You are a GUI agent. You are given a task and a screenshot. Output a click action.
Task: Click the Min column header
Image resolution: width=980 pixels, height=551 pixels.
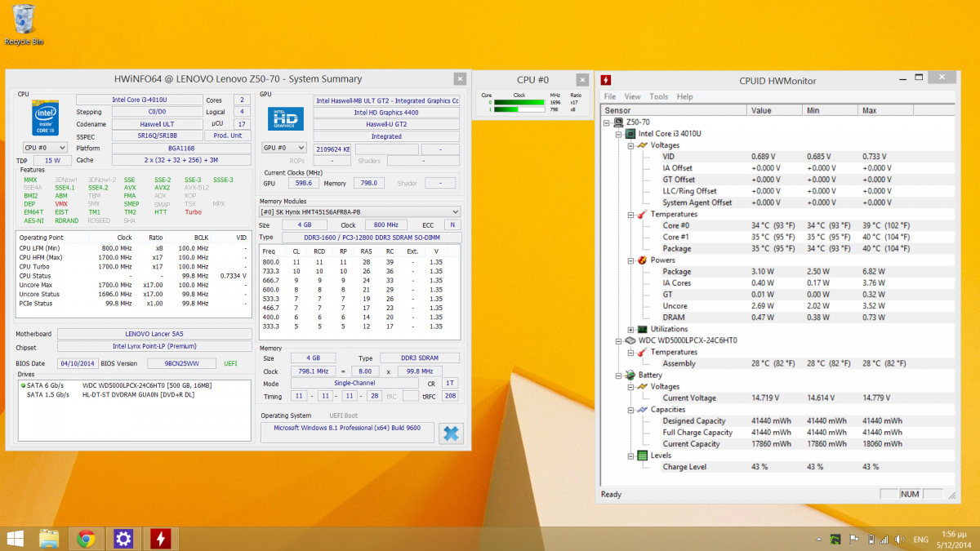point(830,110)
